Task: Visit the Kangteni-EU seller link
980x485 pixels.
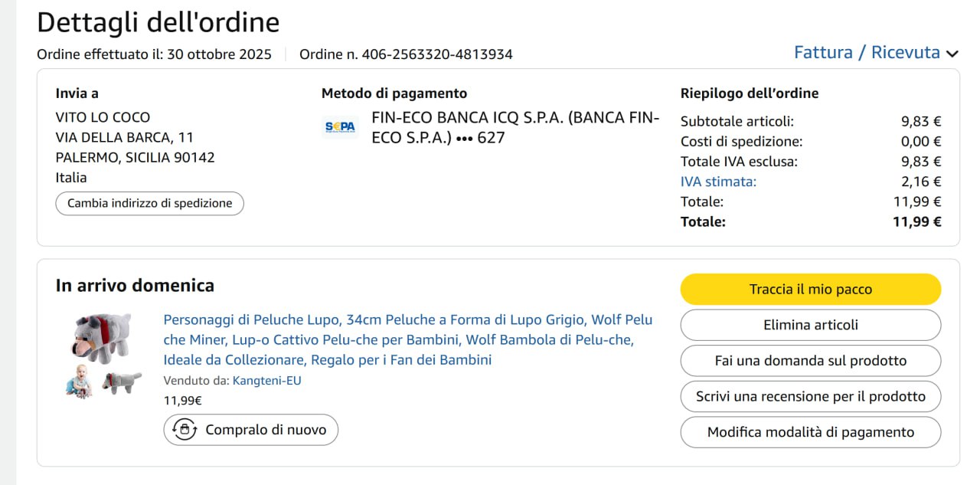Action: [266, 380]
